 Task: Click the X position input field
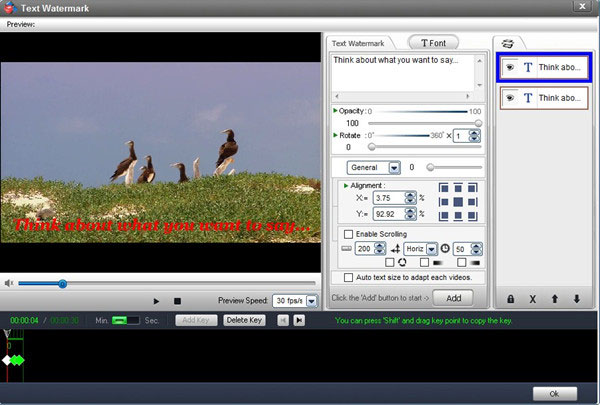click(x=390, y=198)
